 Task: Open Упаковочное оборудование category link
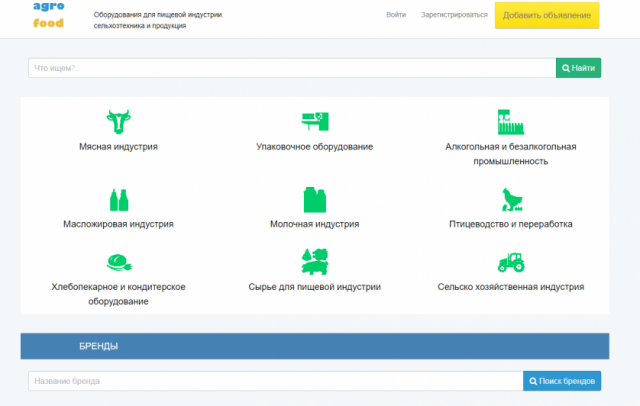pyautogui.click(x=315, y=147)
